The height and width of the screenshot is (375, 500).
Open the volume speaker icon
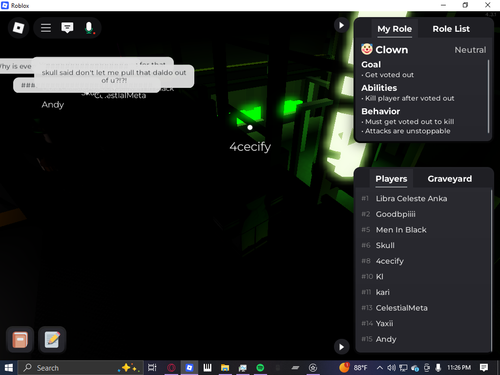tap(391, 368)
